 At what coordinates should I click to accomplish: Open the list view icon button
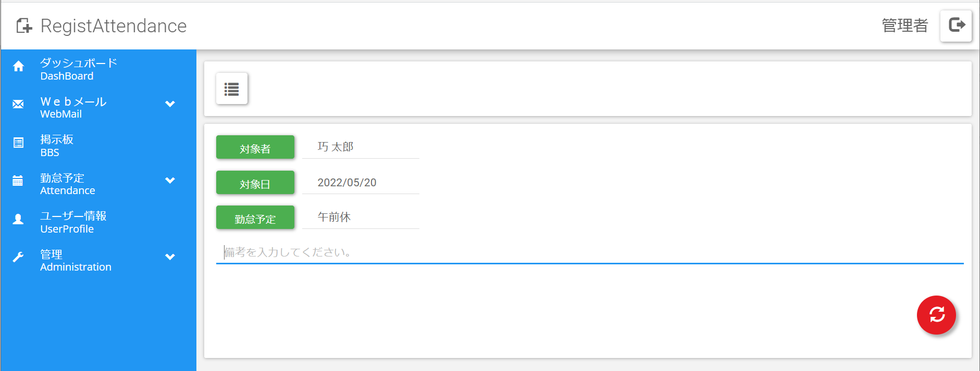[232, 88]
